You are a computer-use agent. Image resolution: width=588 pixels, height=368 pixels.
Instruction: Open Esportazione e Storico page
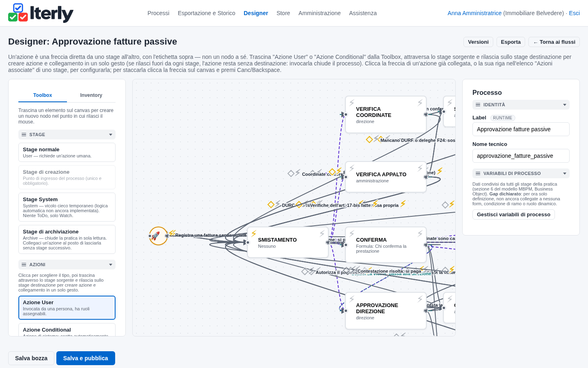click(x=207, y=13)
